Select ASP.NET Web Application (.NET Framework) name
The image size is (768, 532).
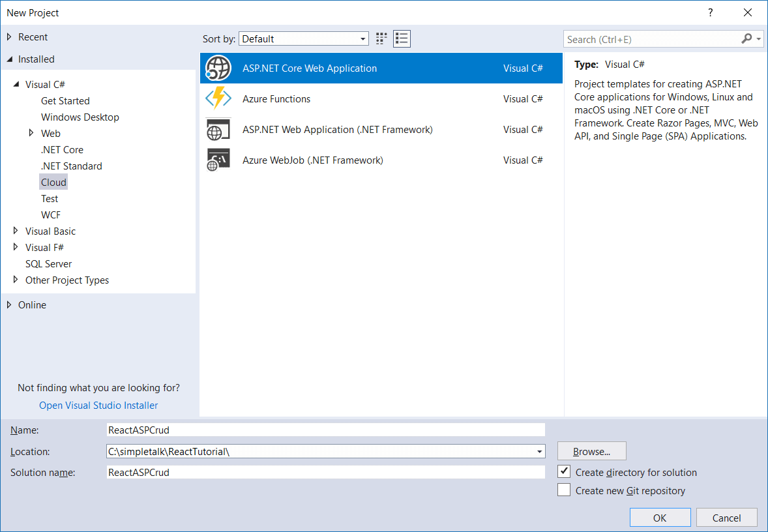point(338,130)
